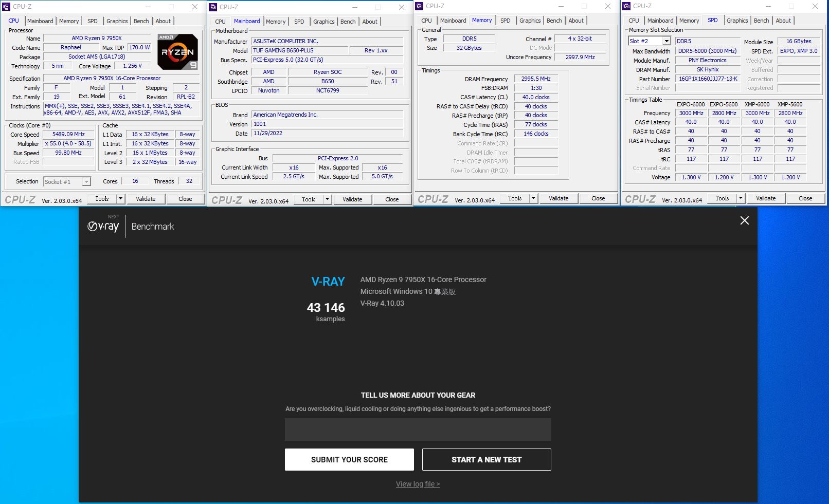Click the 43 146 ksamples score
Screen dimensions: 829x504
coord(326,311)
